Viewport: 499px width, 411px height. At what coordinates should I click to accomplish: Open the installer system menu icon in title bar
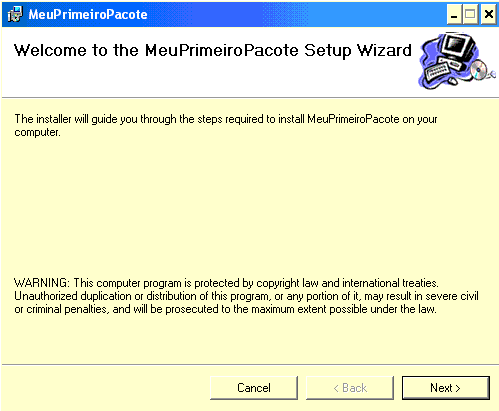(15, 15)
